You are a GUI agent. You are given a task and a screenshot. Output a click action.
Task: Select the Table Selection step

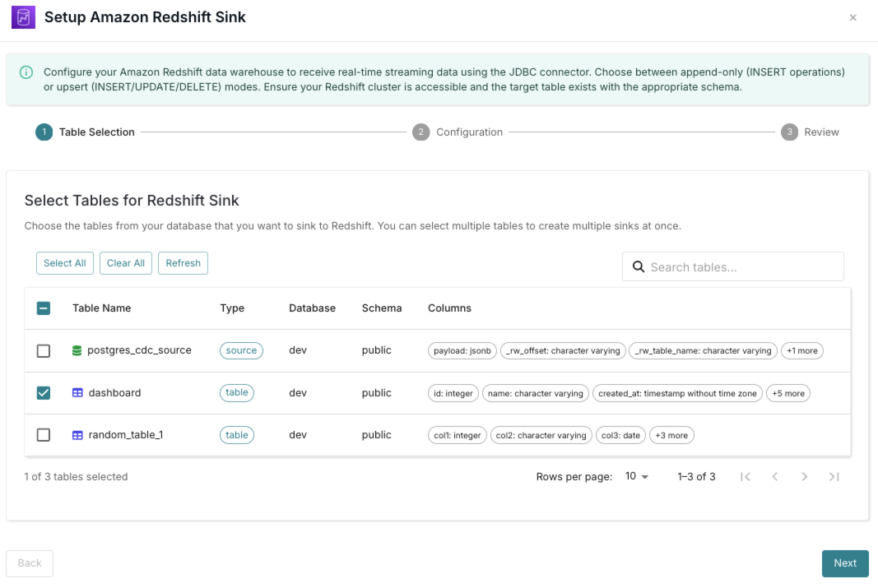[x=85, y=132]
